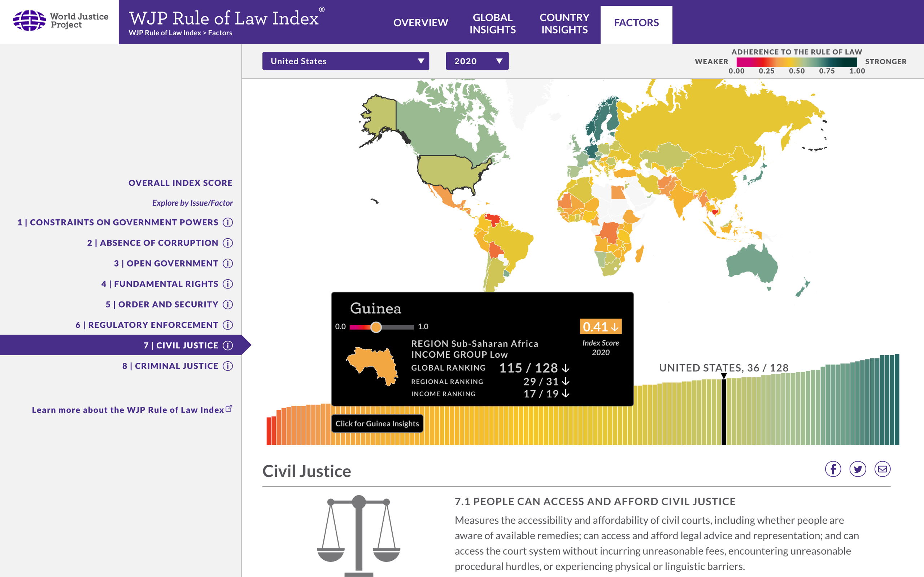
Task: Expand the year dropdown set to 2020
Action: tap(477, 61)
